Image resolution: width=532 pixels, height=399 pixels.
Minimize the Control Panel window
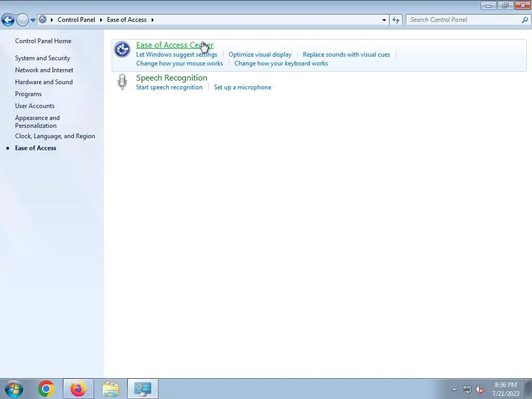coord(488,5)
